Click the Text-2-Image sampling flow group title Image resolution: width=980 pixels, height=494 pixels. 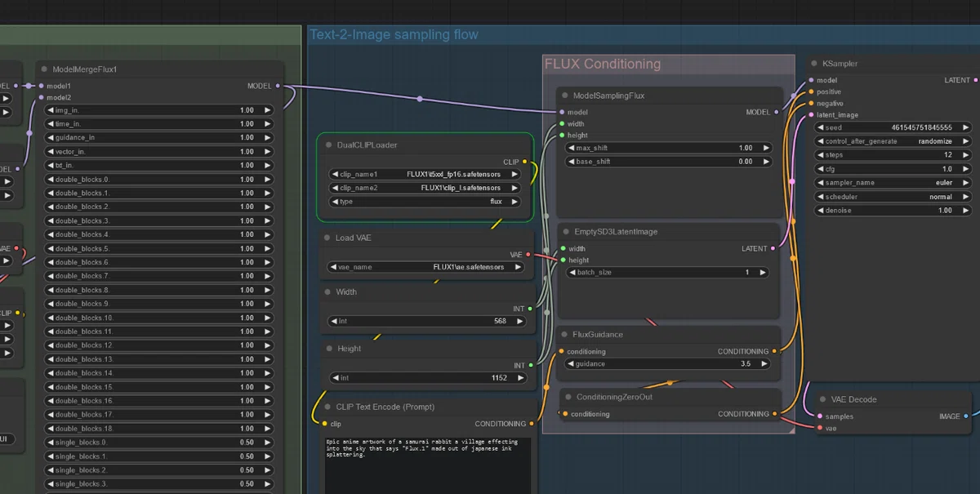click(x=394, y=34)
